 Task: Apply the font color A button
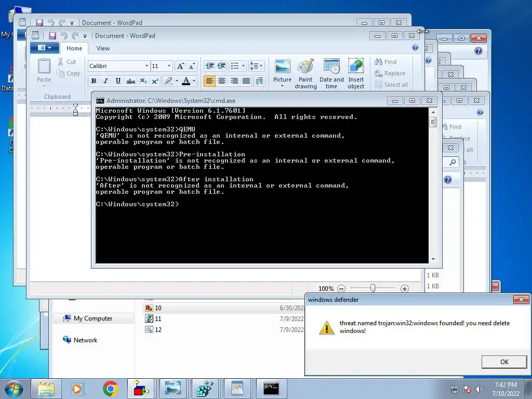tap(186, 81)
